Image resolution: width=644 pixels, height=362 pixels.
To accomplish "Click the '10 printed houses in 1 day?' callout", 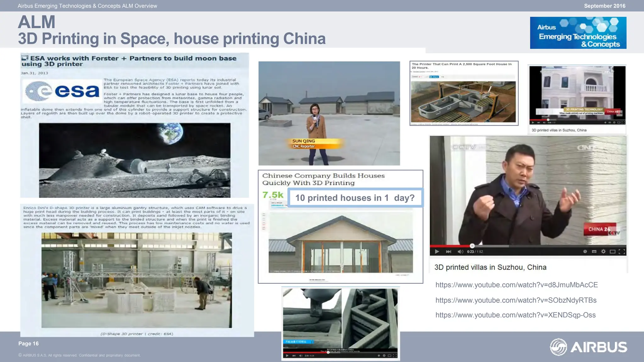I will 355,198.
